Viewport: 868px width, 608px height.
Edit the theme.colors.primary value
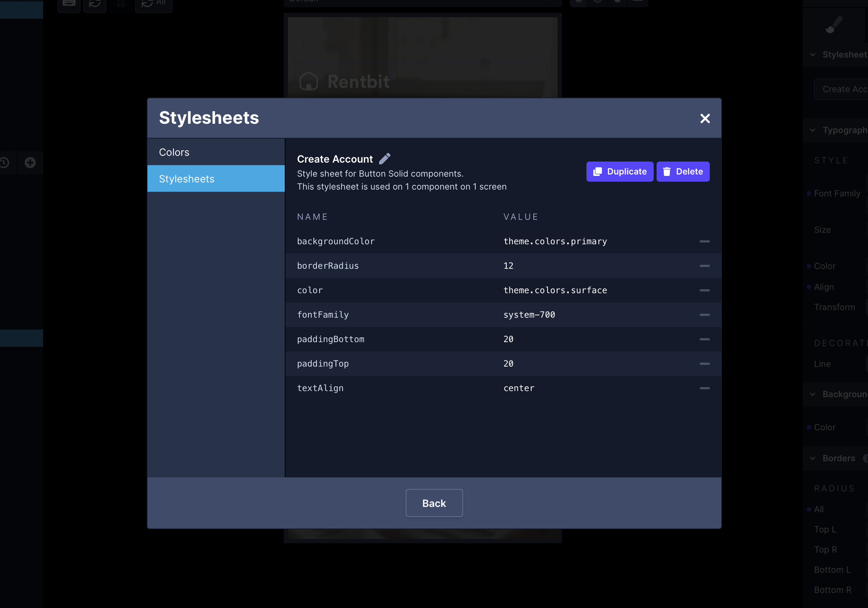(555, 241)
